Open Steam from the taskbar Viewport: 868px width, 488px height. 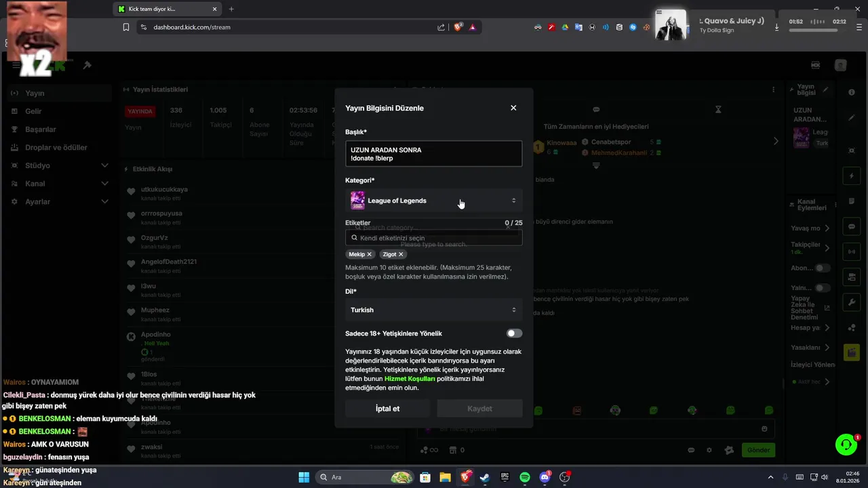[x=485, y=477]
